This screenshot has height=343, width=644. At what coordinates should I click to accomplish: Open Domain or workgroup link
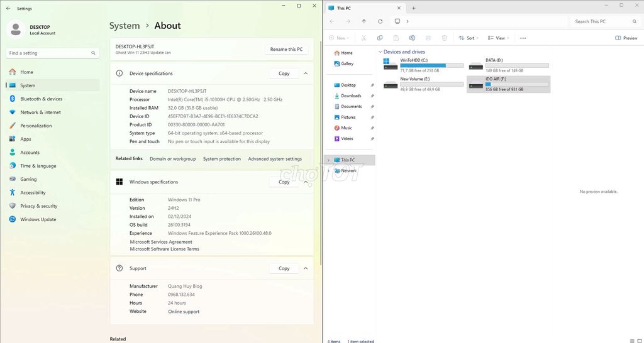(172, 159)
